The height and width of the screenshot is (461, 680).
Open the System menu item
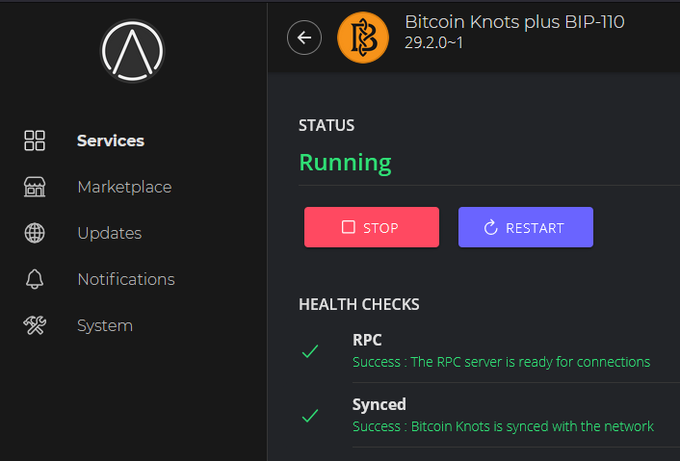coord(105,326)
